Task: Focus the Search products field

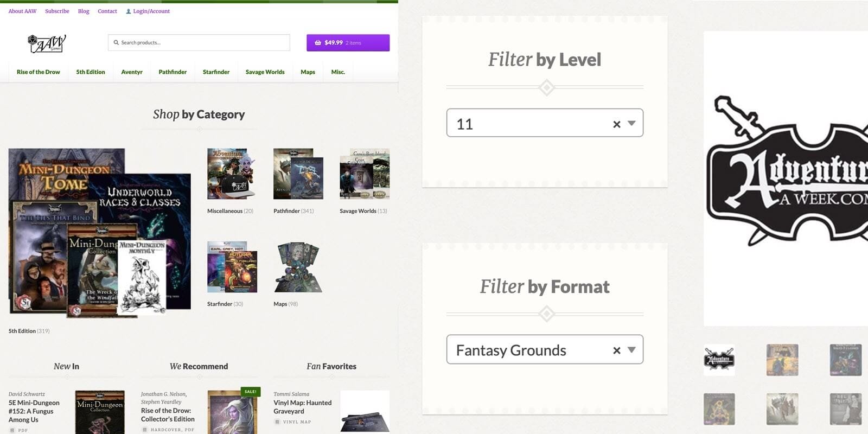Action: click(x=199, y=42)
